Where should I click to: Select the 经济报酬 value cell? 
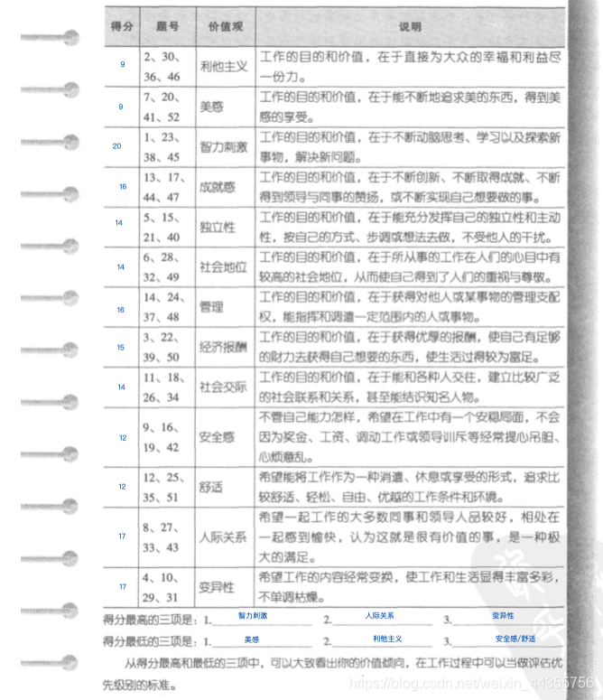[x=223, y=347]
